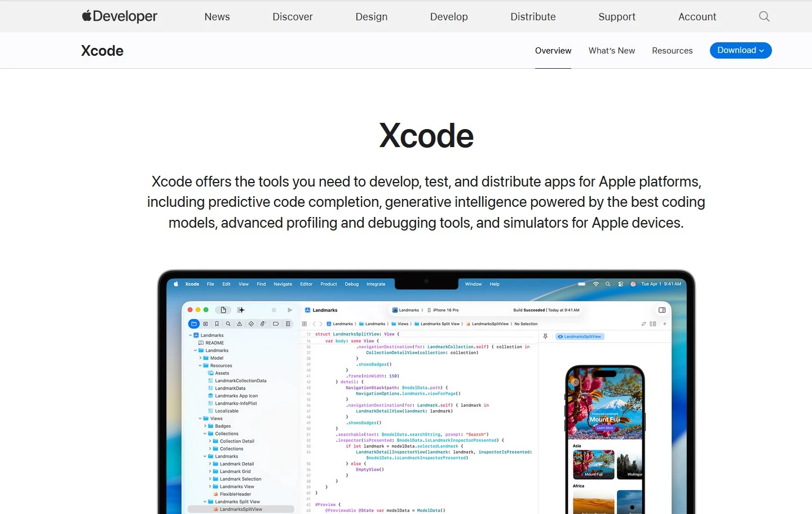
Task: Expand the Collection Detail folder
Action: click(210, 441)
